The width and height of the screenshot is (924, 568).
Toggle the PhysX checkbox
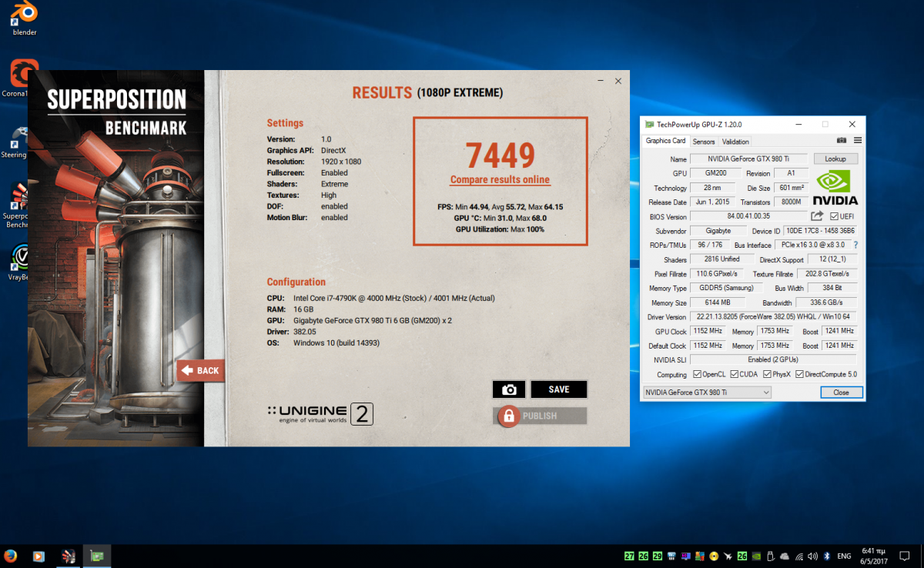click(768, 374)
